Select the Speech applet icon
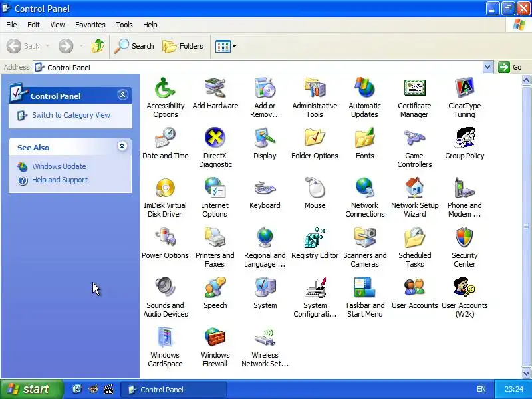 point(215,287)
